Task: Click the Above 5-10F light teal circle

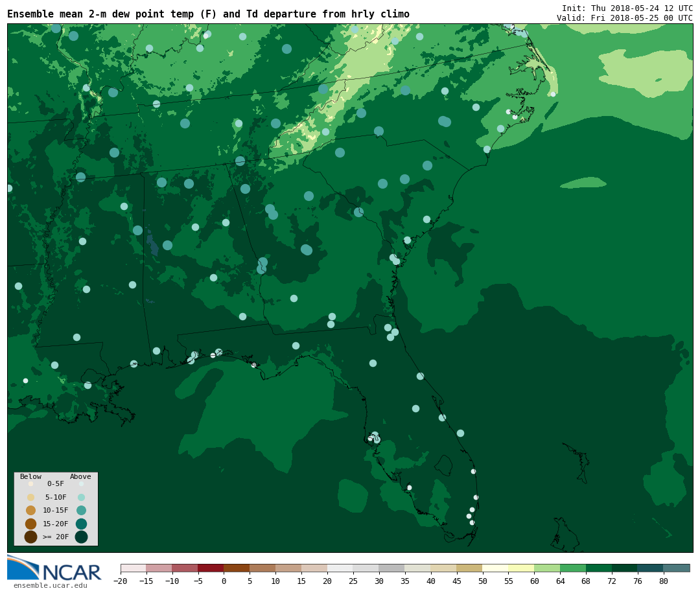Action: [x=81, y=498]
